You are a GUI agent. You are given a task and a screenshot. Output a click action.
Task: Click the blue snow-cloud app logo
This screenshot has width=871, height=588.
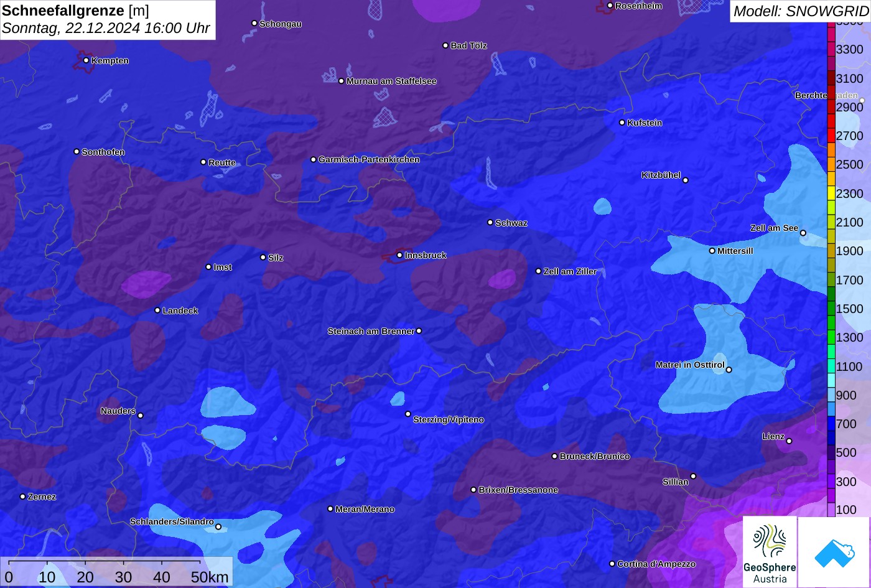[834, 552]
